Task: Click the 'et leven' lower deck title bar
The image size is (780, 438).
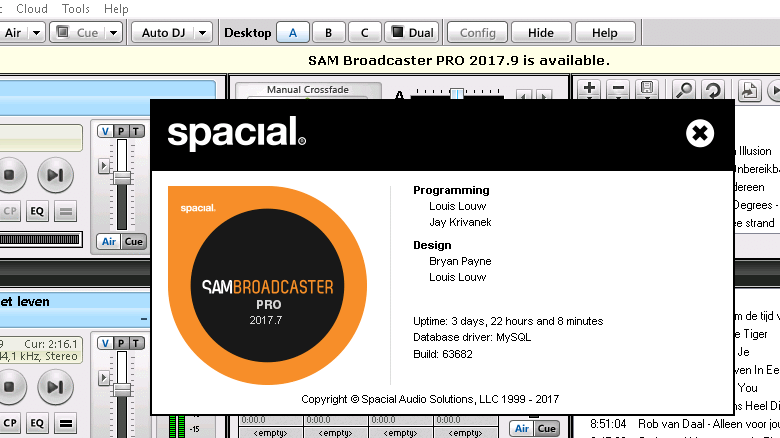Action: [x=75, y=302]
